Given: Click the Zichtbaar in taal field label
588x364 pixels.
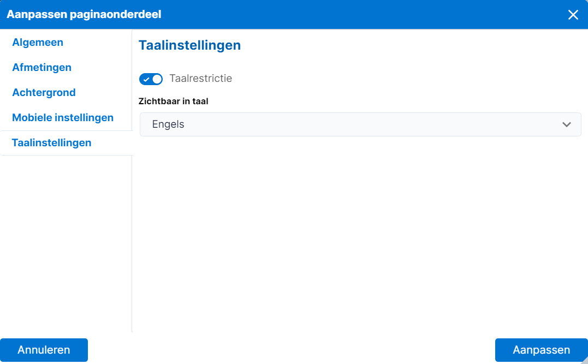Looking at the screenshot, I should point(173,101).
